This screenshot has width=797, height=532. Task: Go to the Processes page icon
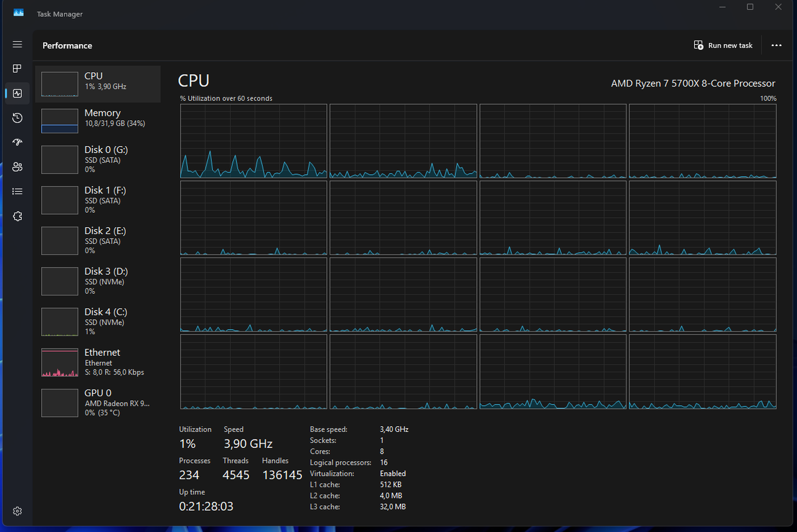pyautogui.click(x=17, y=68)
